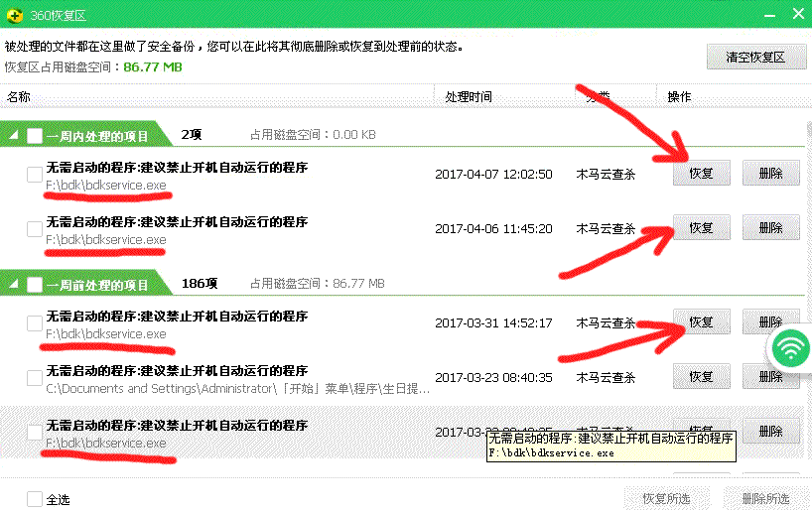Restore the item processed 2017-04-06 11:45:20
The height and width of the screenshot is (512, 812).
pyautogui.click(x=702, y=228)
